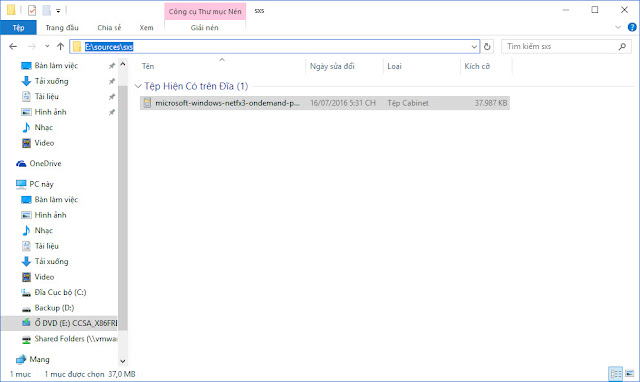The width and height of the screenshot is (640, 382).
Task: Click the navigation pane scroll up arrow
Action: click(122, 64)
